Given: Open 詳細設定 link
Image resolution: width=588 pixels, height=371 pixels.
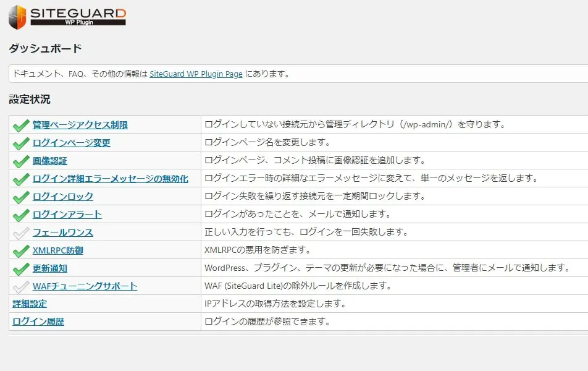Looking at the screenshot, I should (x=30, y=304).
